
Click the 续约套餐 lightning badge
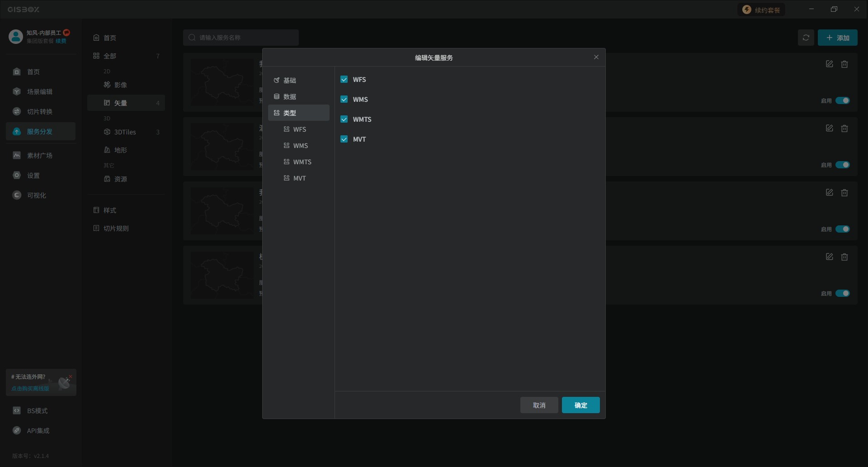[762, 10]
